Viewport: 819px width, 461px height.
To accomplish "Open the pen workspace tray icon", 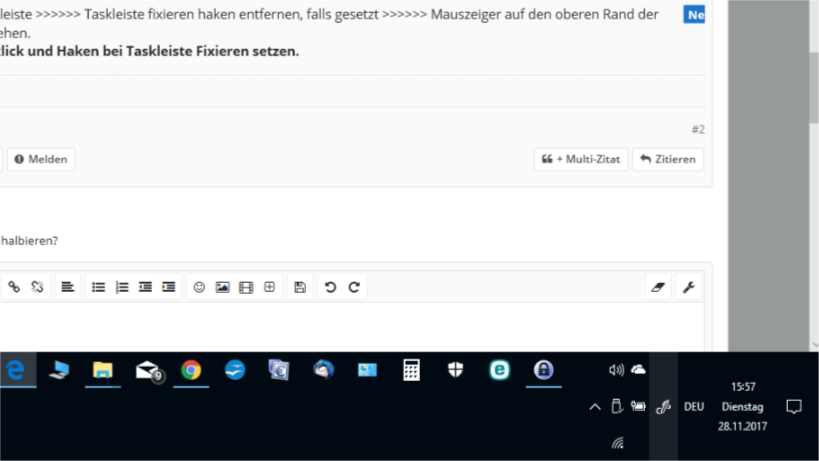I will 663,407.
